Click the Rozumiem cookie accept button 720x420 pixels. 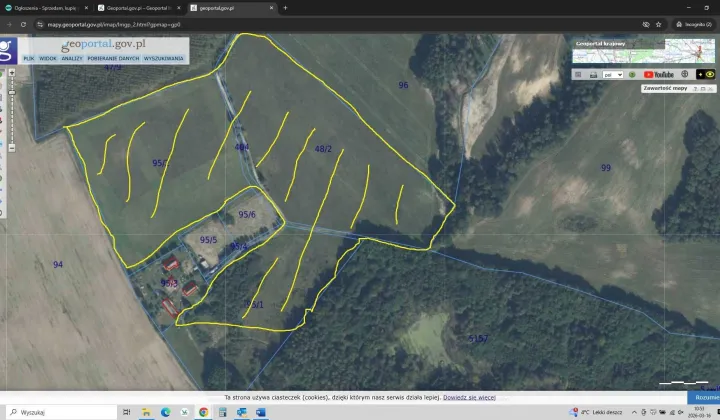coord(703,397)
